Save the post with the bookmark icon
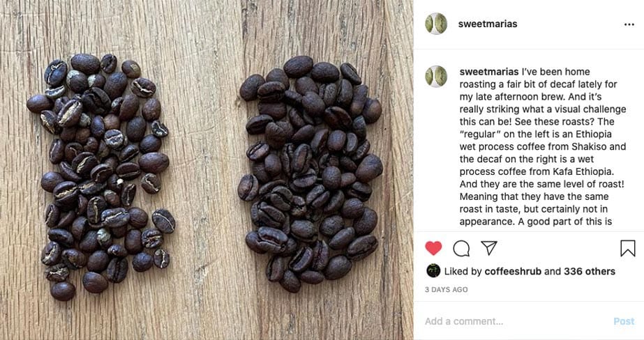644x340 pixels. tap(627, 248)
